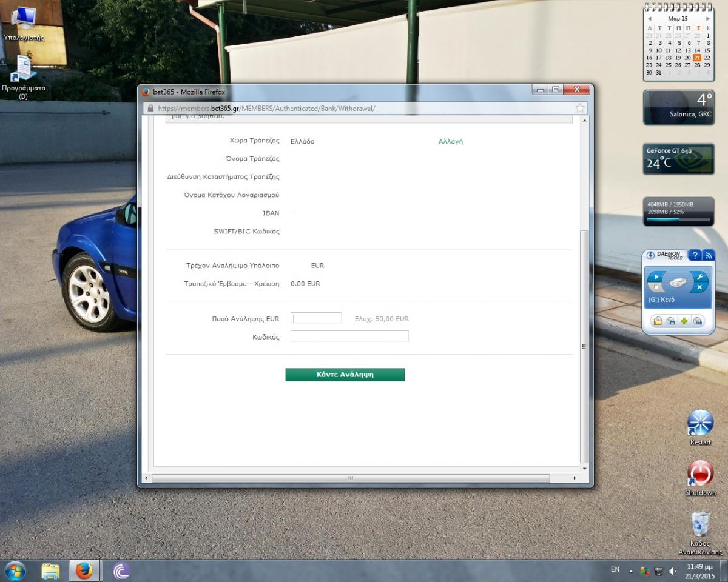Go to previous month in calendar gadget
Screen dimensions: 728x582
tap(650, 19)
